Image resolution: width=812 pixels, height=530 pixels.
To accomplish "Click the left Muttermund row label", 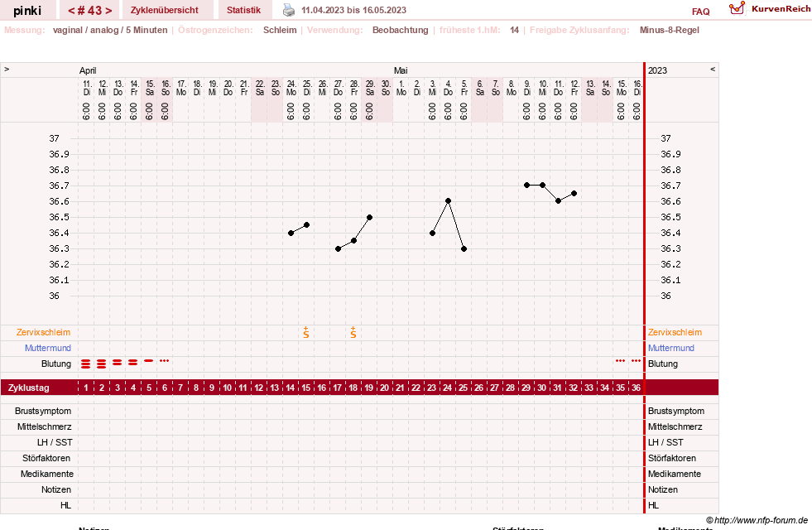I will pos(48,348).
